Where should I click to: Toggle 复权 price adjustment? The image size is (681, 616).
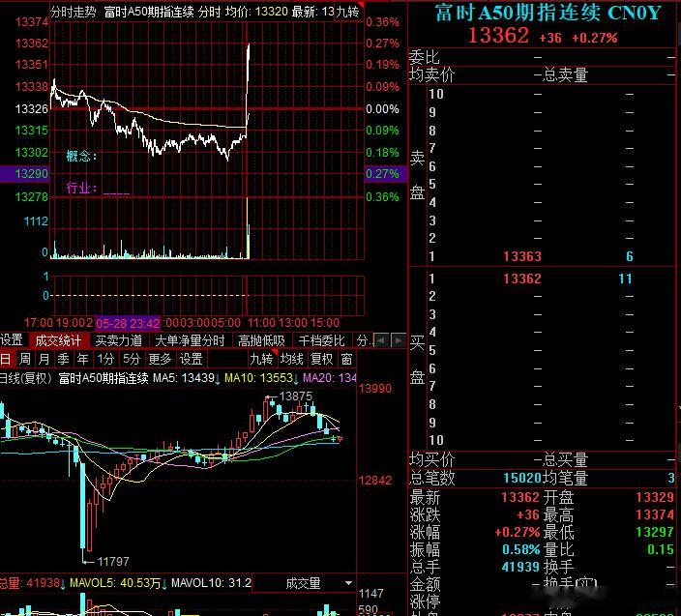click(321, 359)
